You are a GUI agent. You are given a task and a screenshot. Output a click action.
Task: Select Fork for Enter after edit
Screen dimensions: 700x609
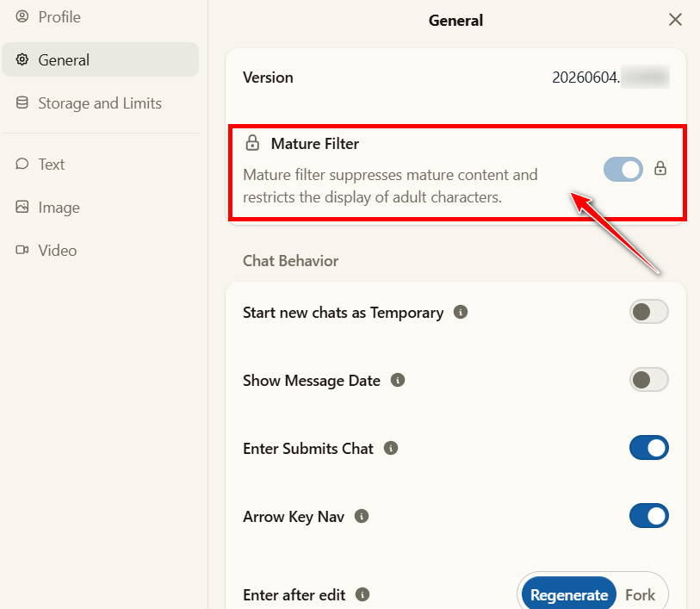[641, 594]
